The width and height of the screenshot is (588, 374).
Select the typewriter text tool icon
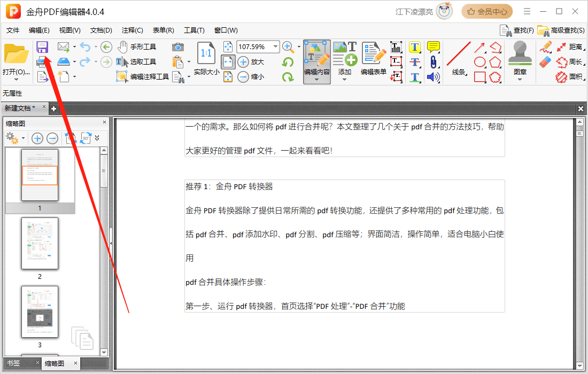click(x=396, y=47)
